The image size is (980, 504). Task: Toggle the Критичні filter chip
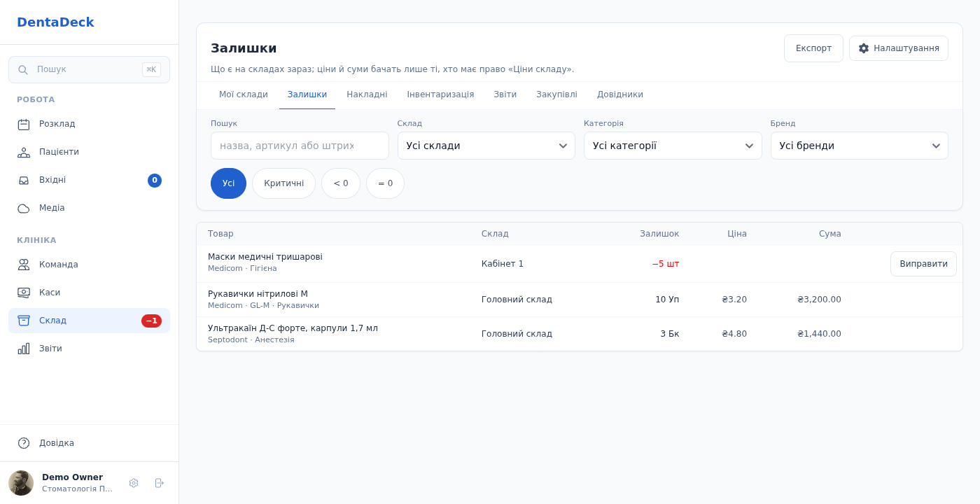point(283,183)
